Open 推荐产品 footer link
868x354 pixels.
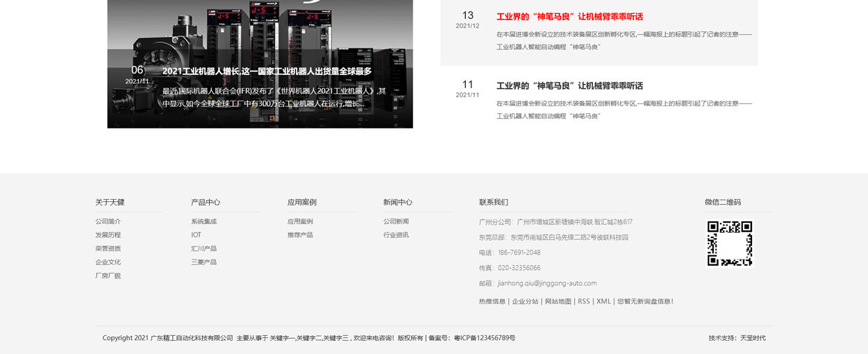click(x=300, y=235)
